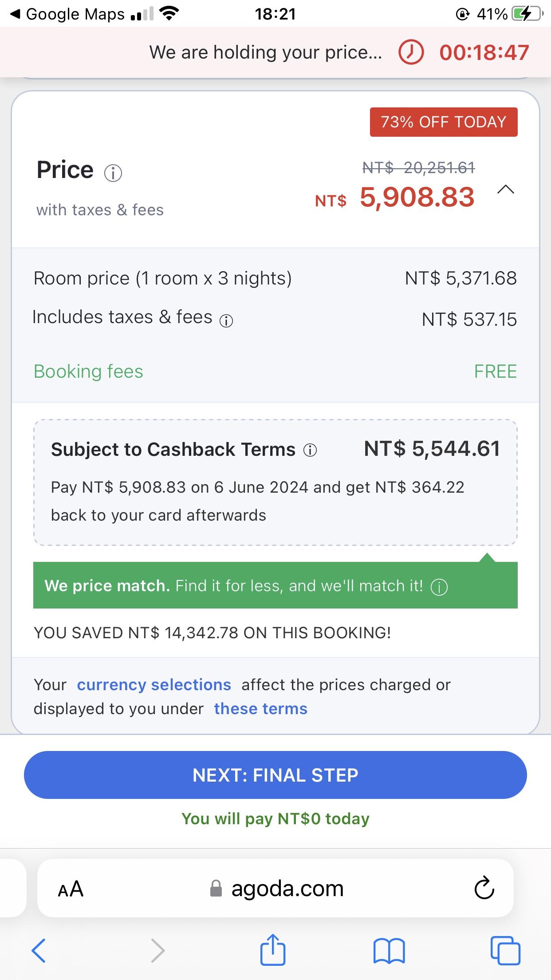551x980 pixels.
Task: Tap the Safari forward arrow
Action: click(157, 950)
